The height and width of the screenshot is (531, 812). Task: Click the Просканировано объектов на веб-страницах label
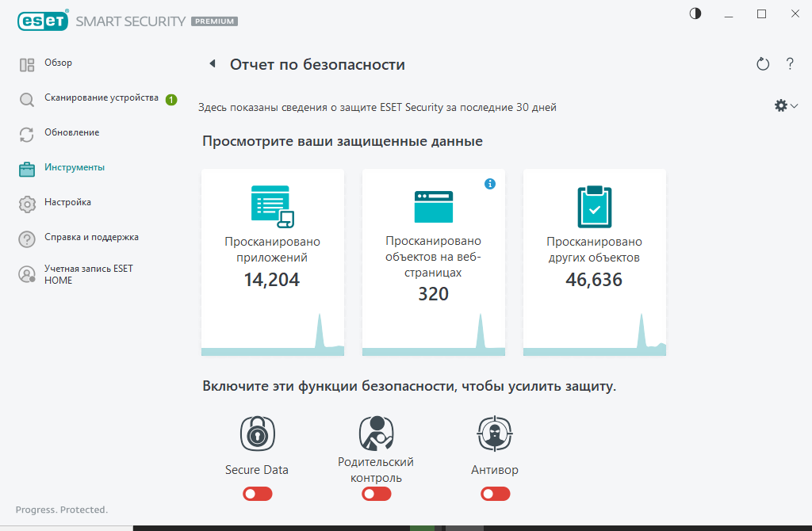coord(434,257)
